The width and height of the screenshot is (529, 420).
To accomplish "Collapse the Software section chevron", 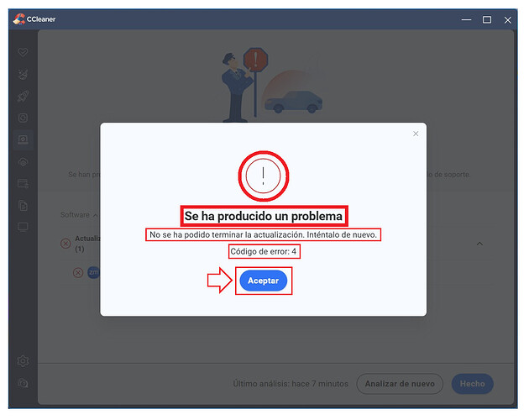I will coord(96,215).
